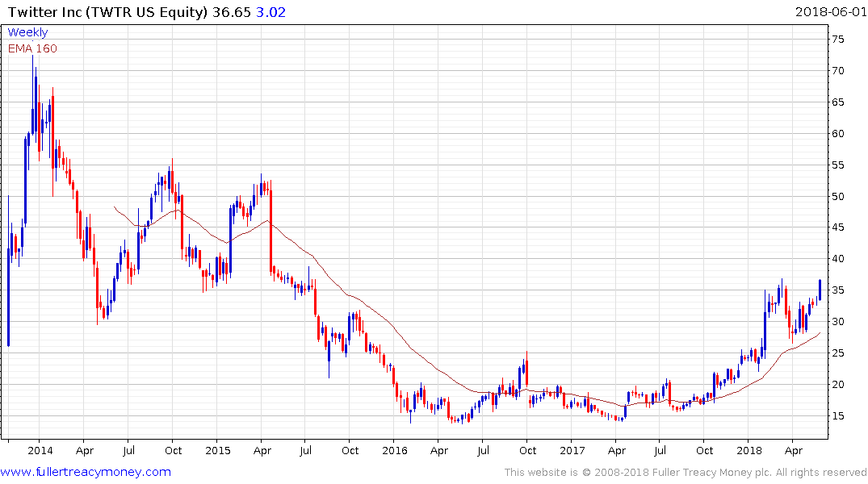Click the Oct label before 2017
Viewport: 868px width, 484px height.
[x=527, y=451]
